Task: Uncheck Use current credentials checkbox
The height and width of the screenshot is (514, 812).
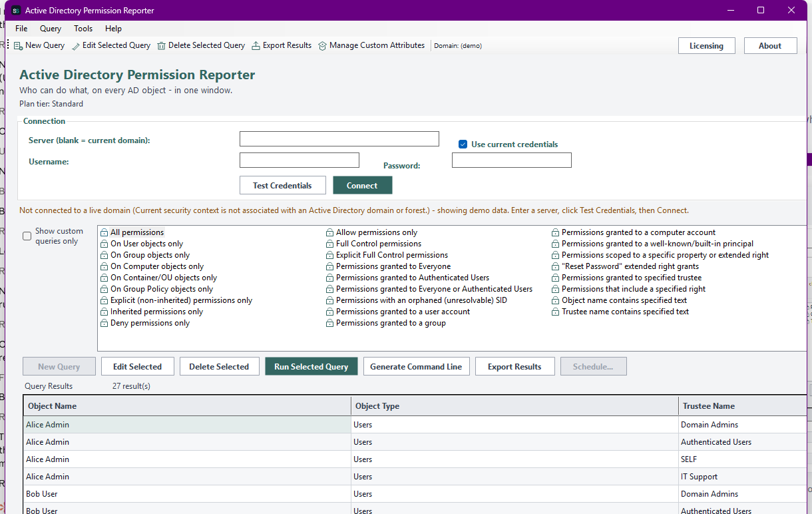Action: (463, 144)
